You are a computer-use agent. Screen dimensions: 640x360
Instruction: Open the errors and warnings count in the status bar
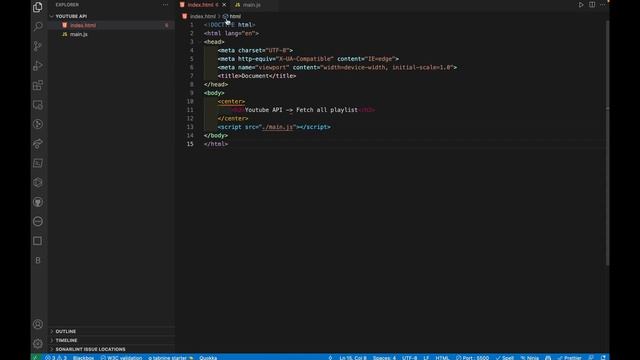56,358
